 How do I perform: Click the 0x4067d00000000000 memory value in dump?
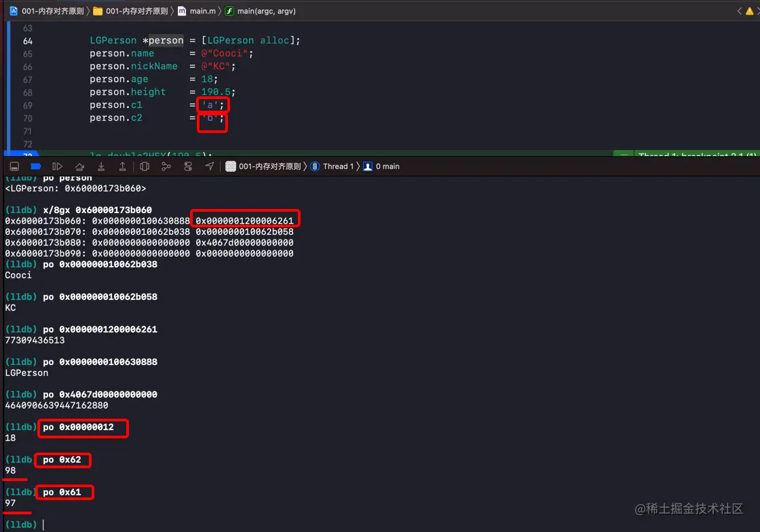point(245,242)
